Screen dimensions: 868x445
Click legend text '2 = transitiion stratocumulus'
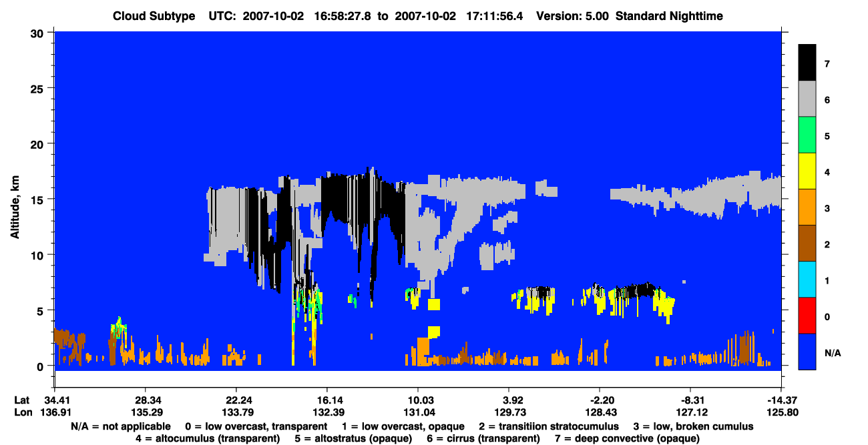pyautogui.click(x=549, y=426)
